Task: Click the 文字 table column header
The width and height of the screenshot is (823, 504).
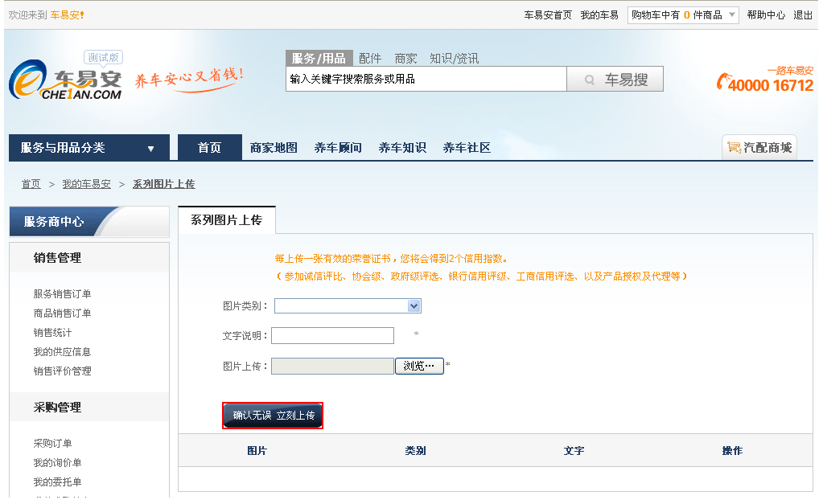Action: 574,450
